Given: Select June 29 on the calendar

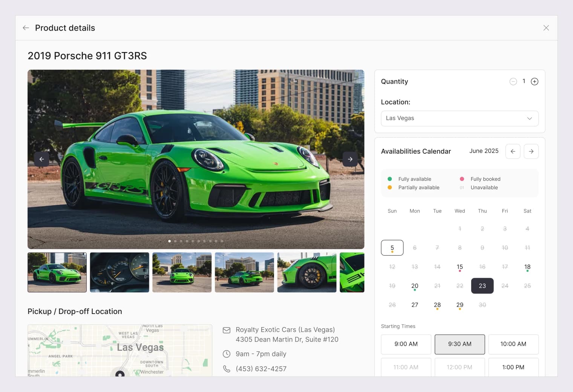Looking at the screenshot, I should coord(460,305).
